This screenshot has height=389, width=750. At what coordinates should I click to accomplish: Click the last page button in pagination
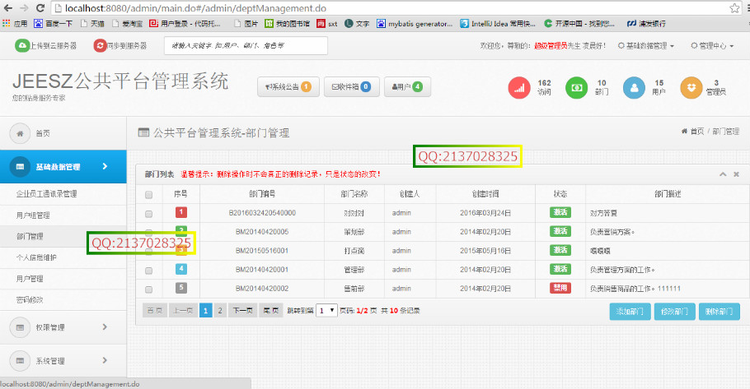pos(271,311)
